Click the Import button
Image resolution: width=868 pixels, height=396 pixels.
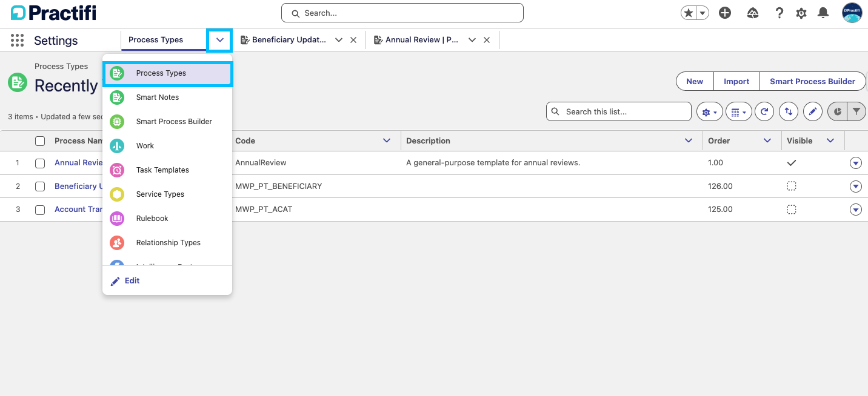pyautogui.click(x=736, y=82)
